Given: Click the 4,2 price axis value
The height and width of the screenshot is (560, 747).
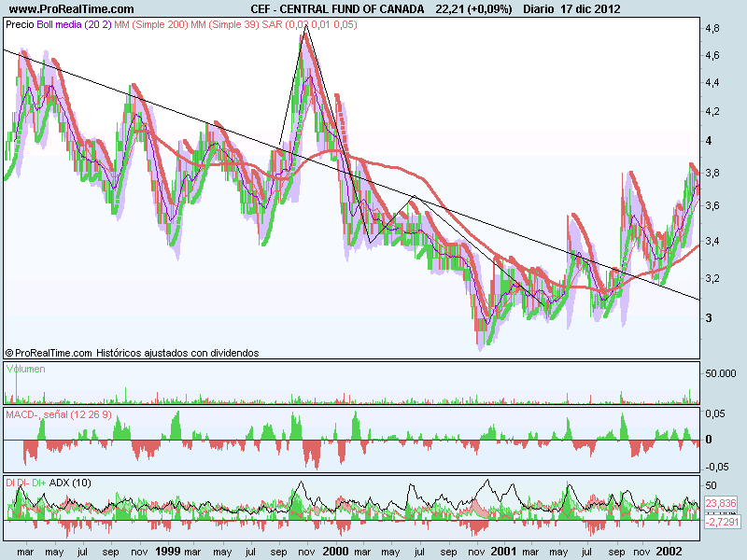Looking at the screenshot, I should pos(712,111).
